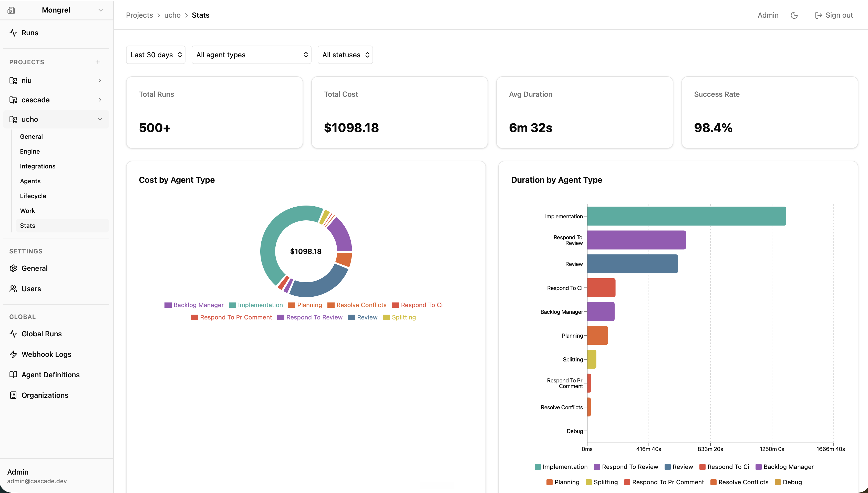Click the Admin label in the top bar
The width and height of the screenshot is (868, 493).
click(768, 15)
